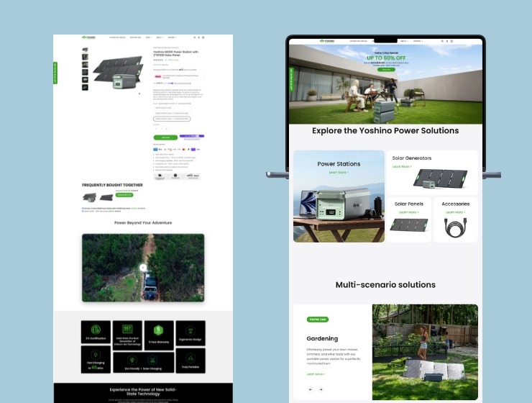Open Learn More under Power Stations

[x=338, y=173]
